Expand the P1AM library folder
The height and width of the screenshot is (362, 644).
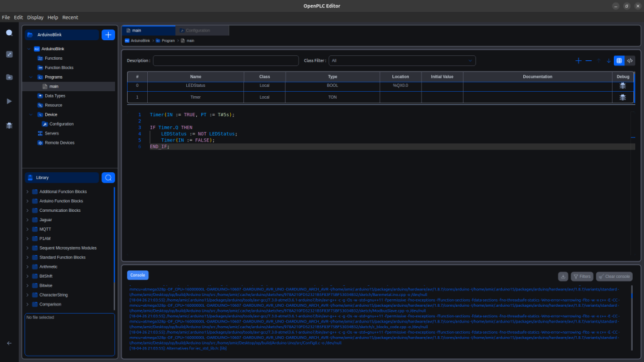click(28, 238)
